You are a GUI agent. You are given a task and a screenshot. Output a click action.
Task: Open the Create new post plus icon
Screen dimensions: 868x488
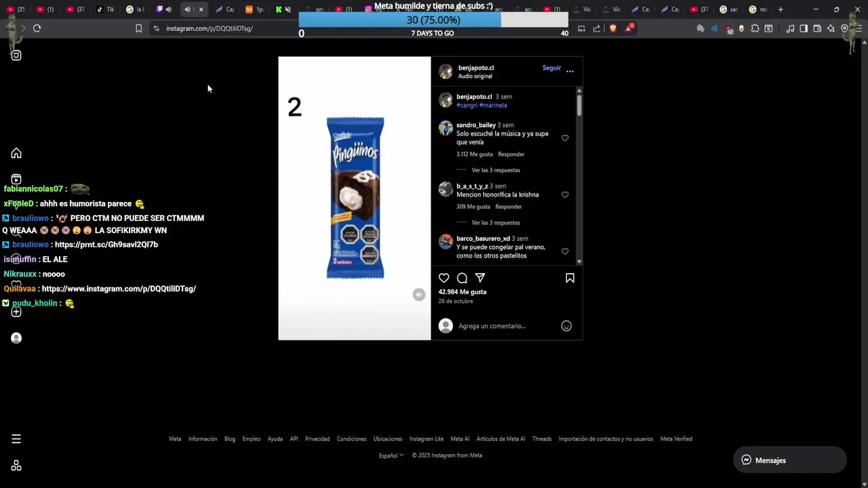pos(16,312)
